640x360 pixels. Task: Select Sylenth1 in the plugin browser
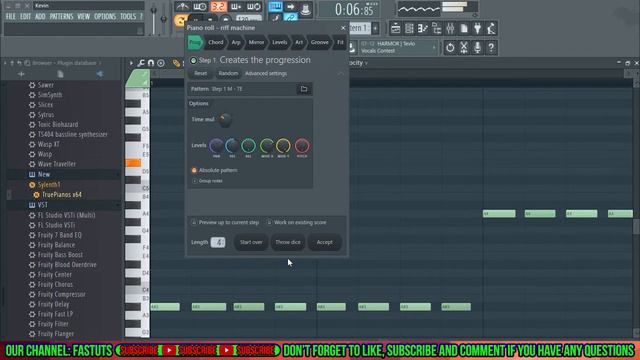49,184
